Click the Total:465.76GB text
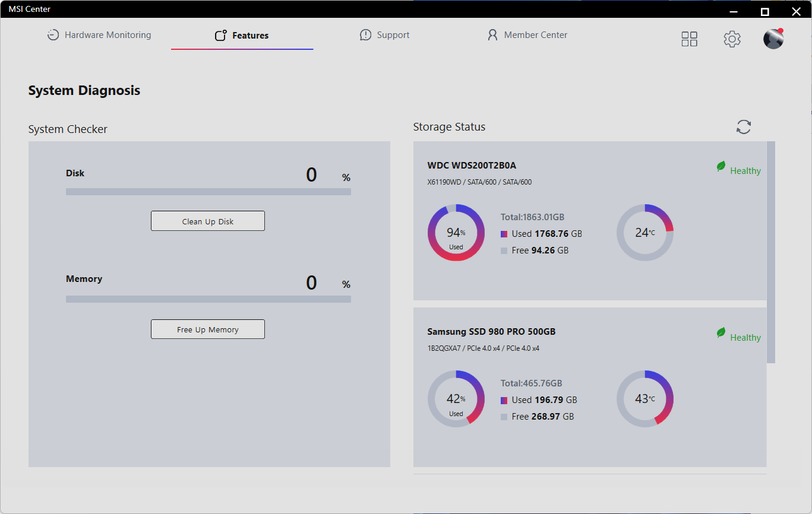 tap(531, 383)
